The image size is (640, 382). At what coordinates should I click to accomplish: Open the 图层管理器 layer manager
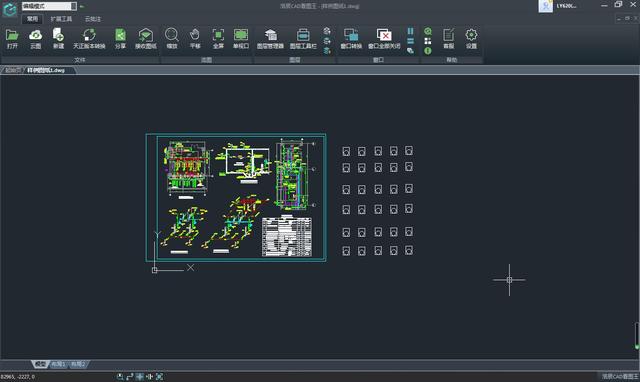270,39
